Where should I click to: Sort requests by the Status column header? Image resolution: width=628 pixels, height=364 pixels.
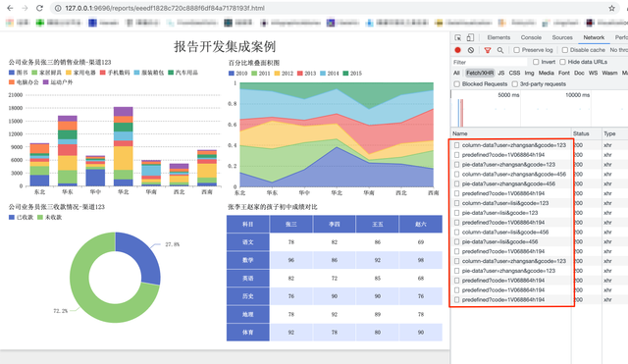click(x=587, y=133)
